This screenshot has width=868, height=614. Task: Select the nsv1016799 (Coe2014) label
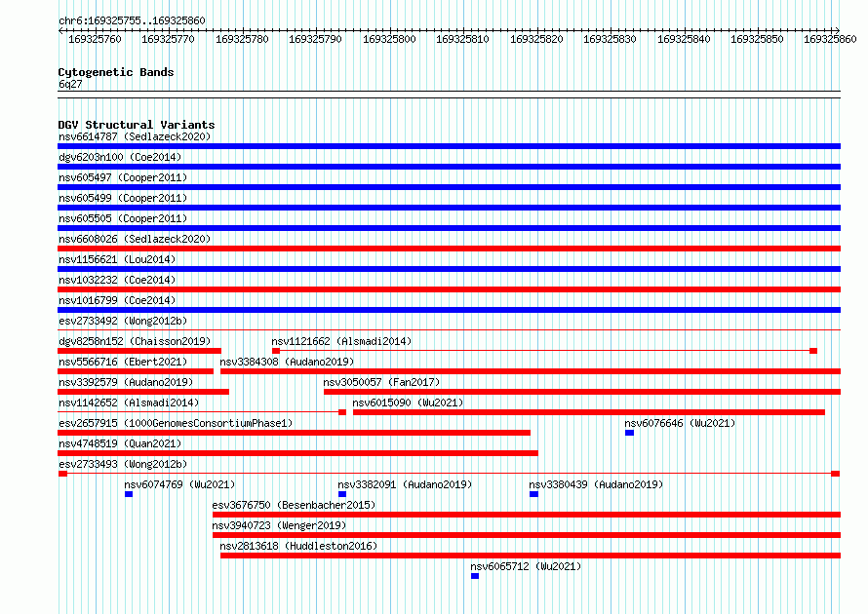(117, 300)
